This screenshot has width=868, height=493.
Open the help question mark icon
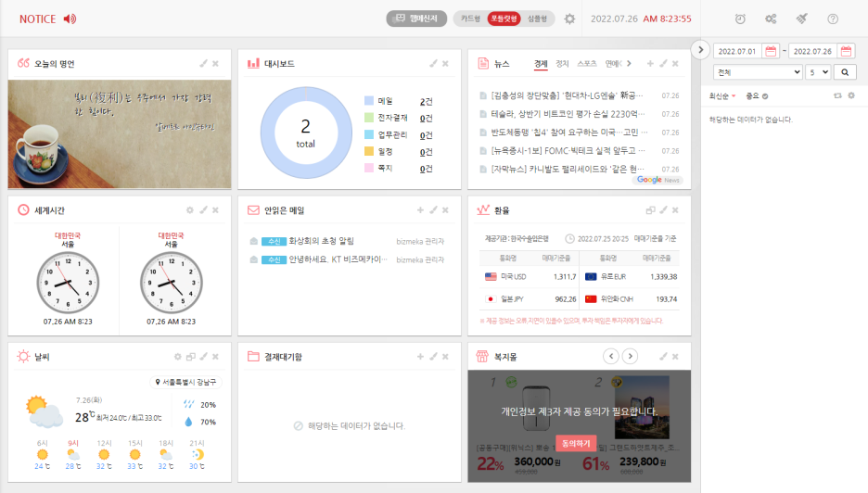click(833, 19)
